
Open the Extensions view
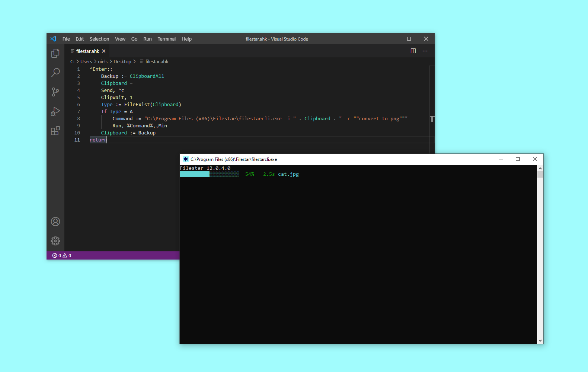click(55, 131)
